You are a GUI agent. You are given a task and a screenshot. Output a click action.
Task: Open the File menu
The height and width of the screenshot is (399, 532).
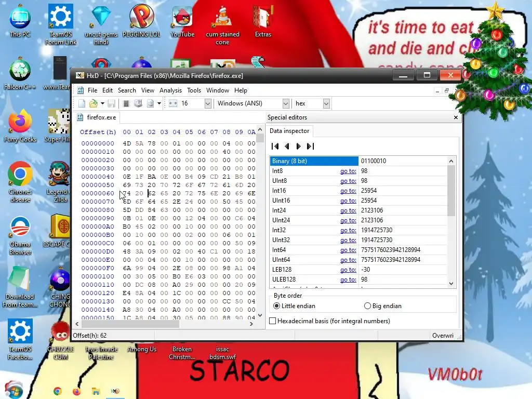[x=92, y=90]
